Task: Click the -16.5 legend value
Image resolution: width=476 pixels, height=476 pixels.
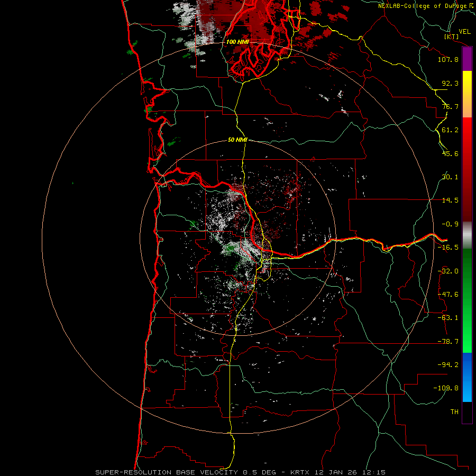Action: coord(448,248)
